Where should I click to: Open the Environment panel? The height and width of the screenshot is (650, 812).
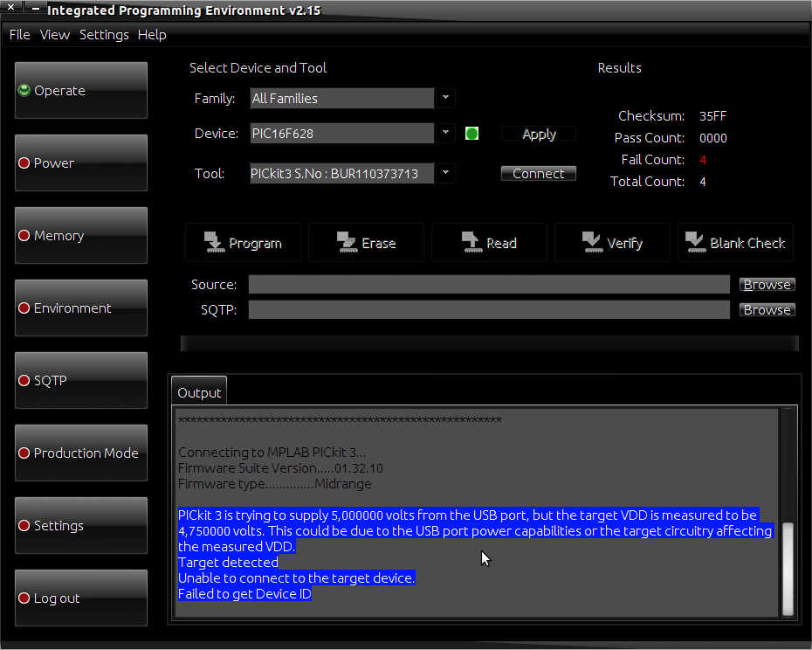[81, 308]
